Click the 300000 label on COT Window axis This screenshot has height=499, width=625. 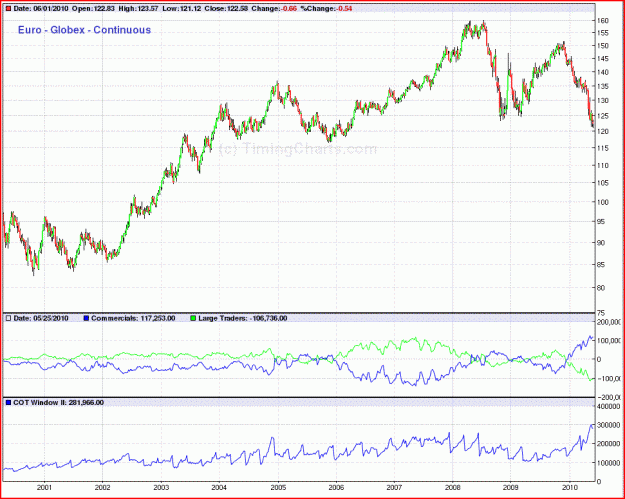click(609, 425)
